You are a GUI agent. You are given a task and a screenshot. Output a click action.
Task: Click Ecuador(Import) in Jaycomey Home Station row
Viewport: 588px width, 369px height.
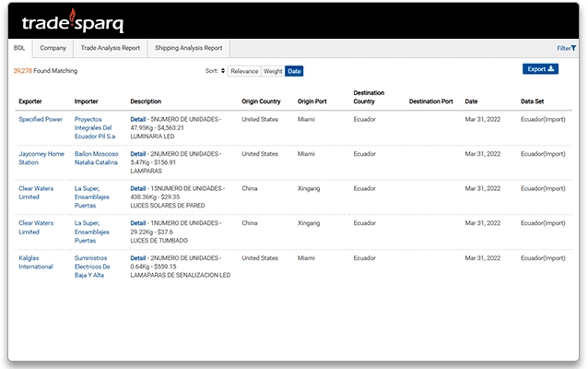[543, 153]
